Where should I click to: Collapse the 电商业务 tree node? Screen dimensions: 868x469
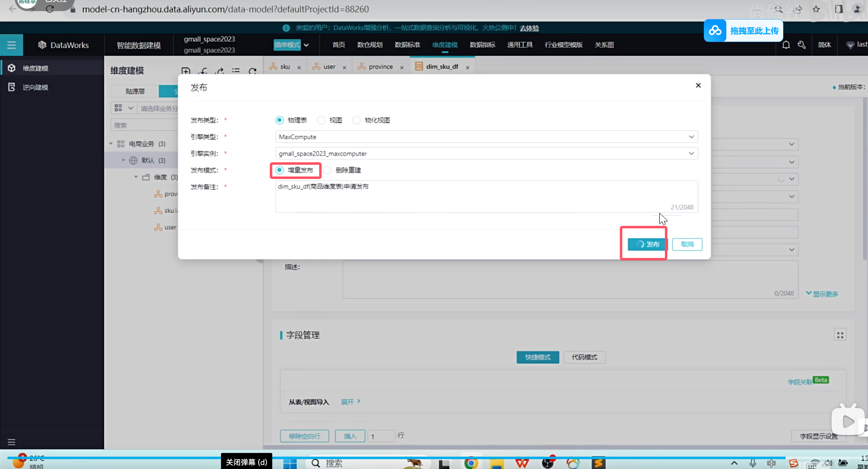[x=111, y=144]
